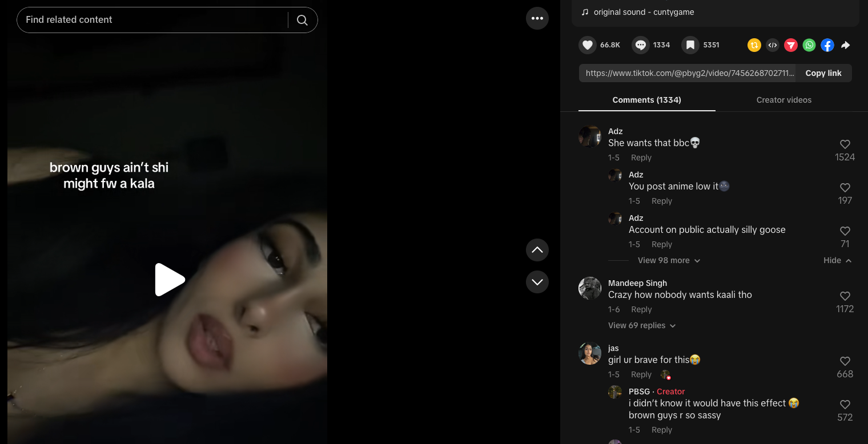
Task: Open three-dot more options menu
Action: (537, 18)
